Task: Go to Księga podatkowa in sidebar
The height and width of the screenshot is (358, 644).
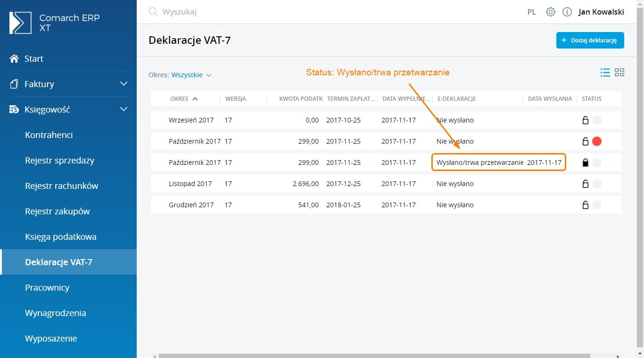Action: click(60, 237)
